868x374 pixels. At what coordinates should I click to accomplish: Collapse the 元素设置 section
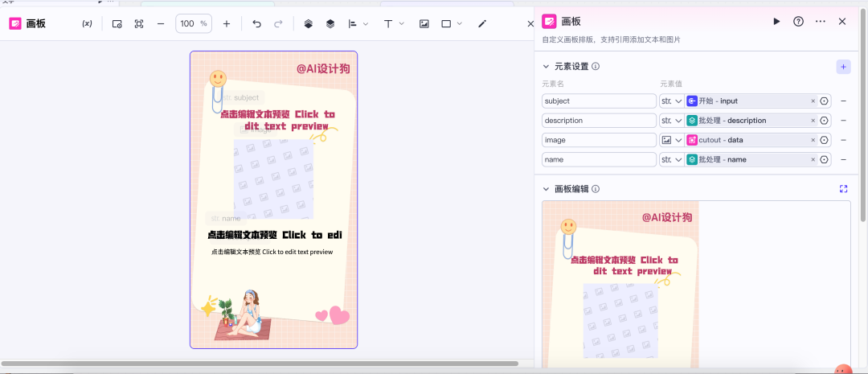coord(546,67)
